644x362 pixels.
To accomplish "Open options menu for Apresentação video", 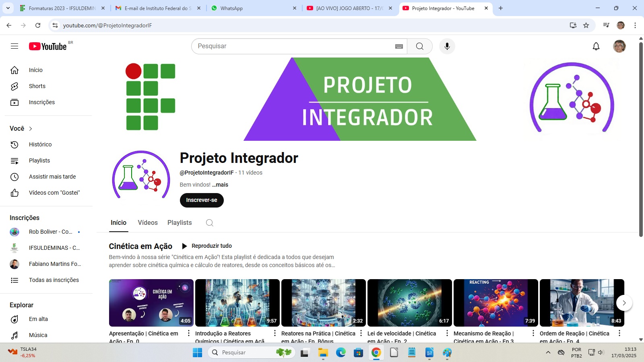I will [189, 333].
